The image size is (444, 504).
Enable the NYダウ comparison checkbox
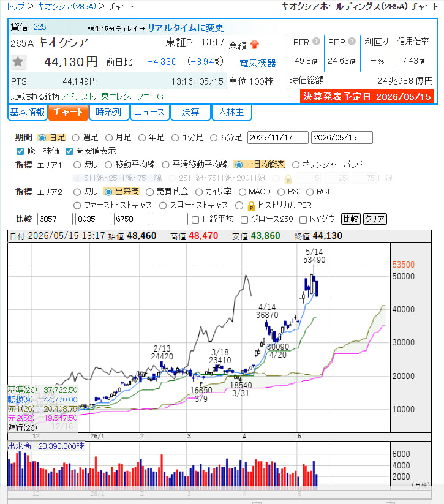(303, 219)
